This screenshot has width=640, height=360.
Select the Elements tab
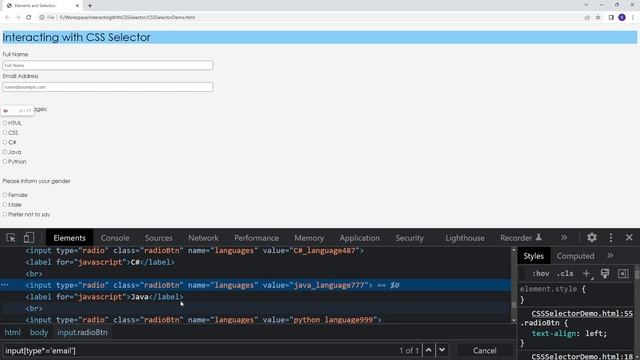(x=69, y=238)
